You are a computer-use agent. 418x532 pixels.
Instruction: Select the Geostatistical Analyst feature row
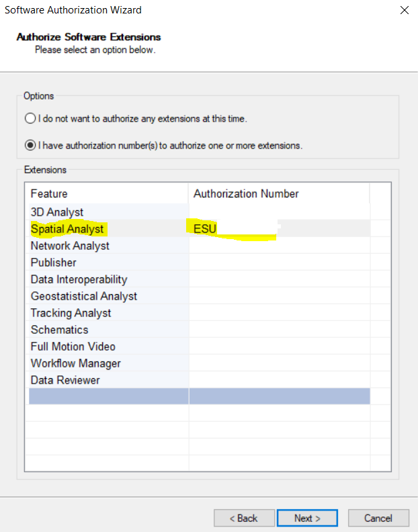coord(84,296)
